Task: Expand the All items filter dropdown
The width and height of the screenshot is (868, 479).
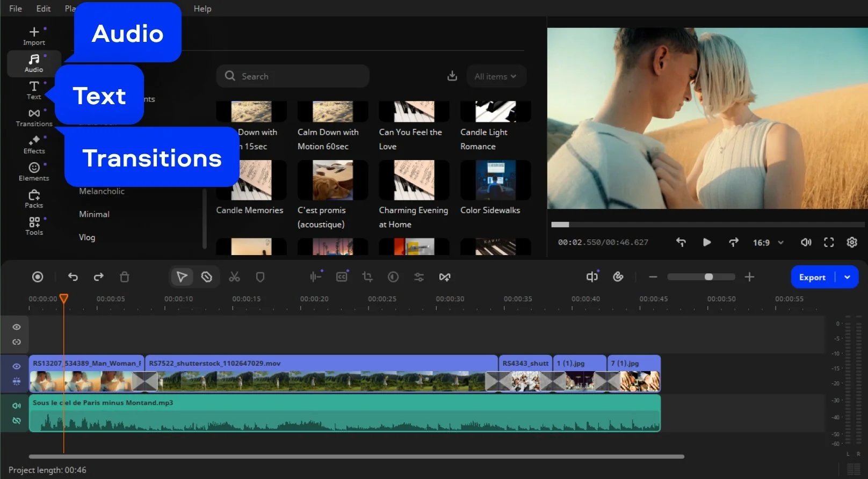Action: (495, 77)
